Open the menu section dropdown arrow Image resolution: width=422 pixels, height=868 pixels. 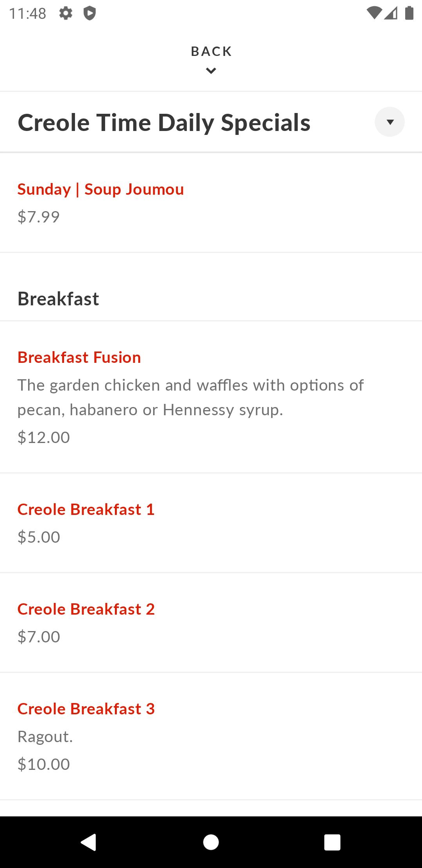tap(390, 122)
